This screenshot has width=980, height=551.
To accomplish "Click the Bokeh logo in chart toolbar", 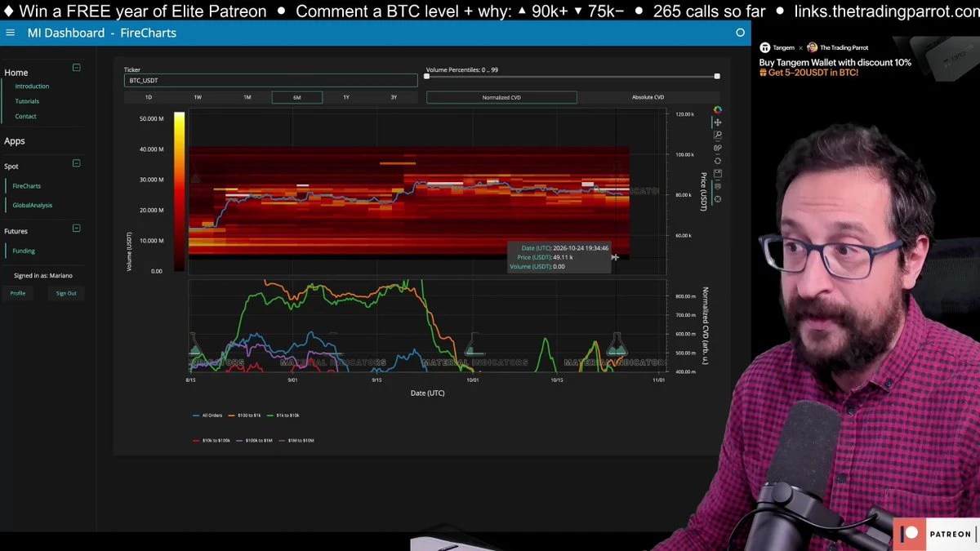I will (x=718, y=109).
